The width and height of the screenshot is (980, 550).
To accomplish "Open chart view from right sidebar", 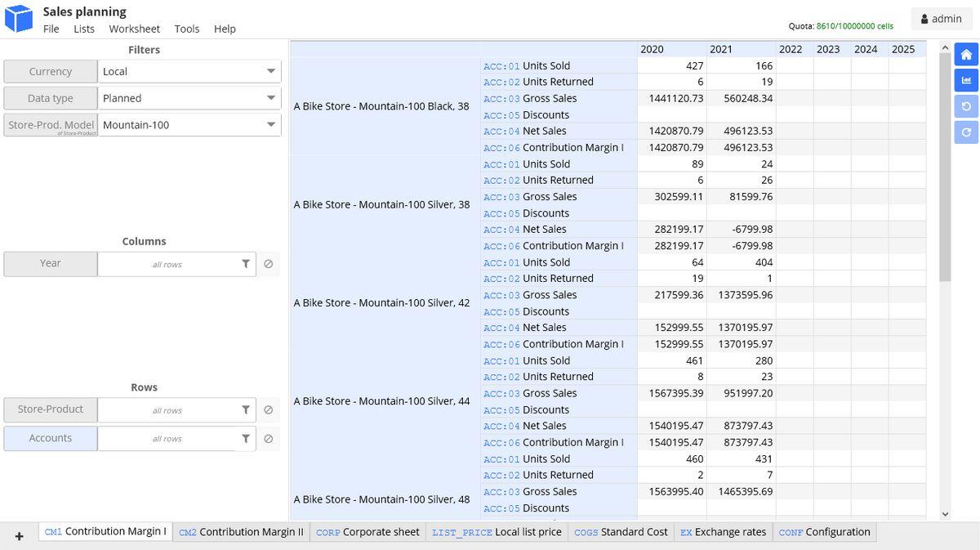I will pos(966,80).
